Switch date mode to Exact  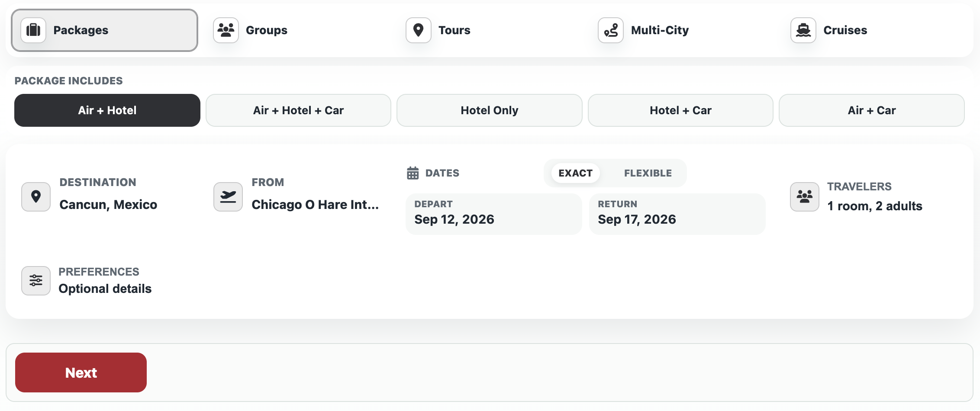coord(576,173)
